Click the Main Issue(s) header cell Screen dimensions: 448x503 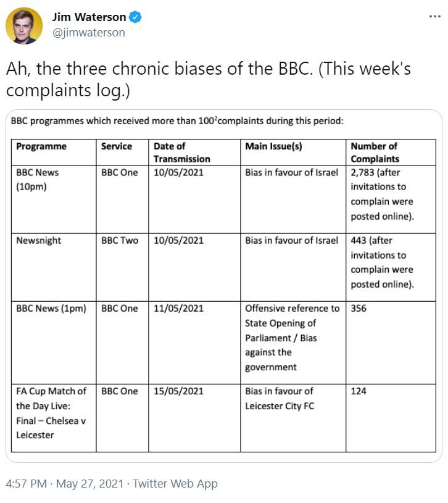pyautogui.click(x=293, y=152)
